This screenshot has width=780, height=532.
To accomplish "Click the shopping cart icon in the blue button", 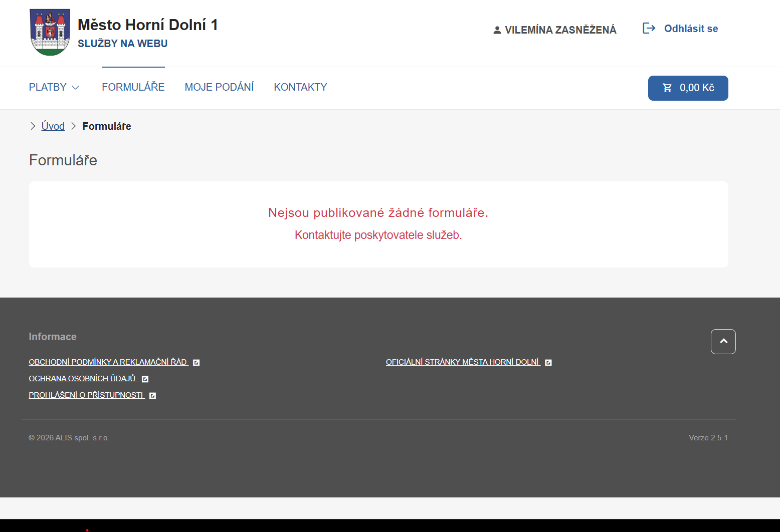I will (667, 88).
